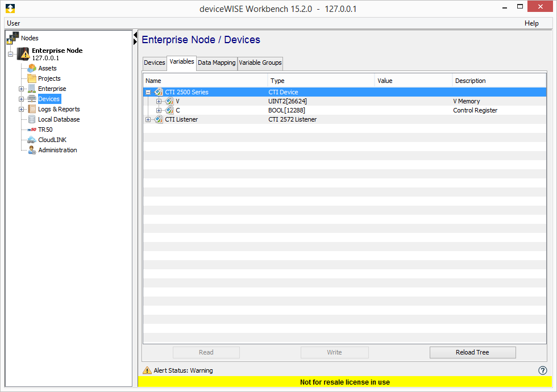Viewport: 557px width, 392px height.
Task: Click the CloudLINK cloud icon
Action: tap(33, 139)
